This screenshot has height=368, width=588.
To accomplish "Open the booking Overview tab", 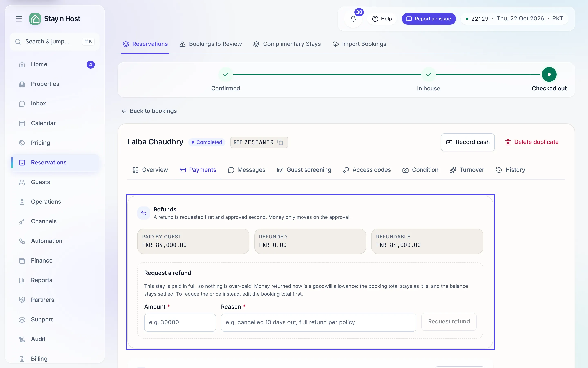I will (x=150, y=170).
